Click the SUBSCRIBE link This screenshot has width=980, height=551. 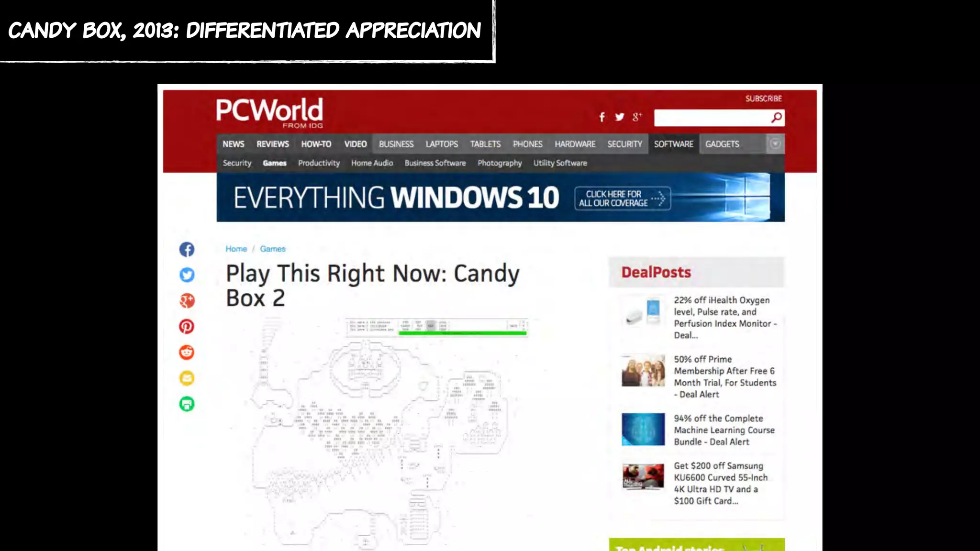click(763, 99)
